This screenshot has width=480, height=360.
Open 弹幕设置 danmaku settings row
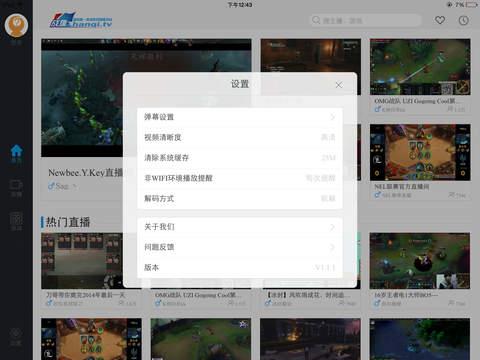coord(240,117)
